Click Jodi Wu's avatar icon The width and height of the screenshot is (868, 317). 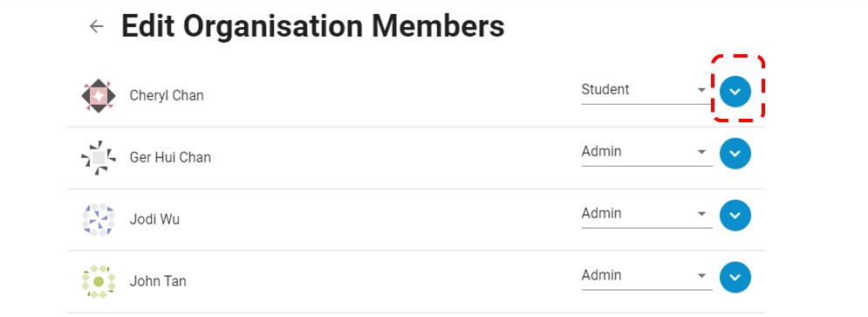tap(99, 219)
